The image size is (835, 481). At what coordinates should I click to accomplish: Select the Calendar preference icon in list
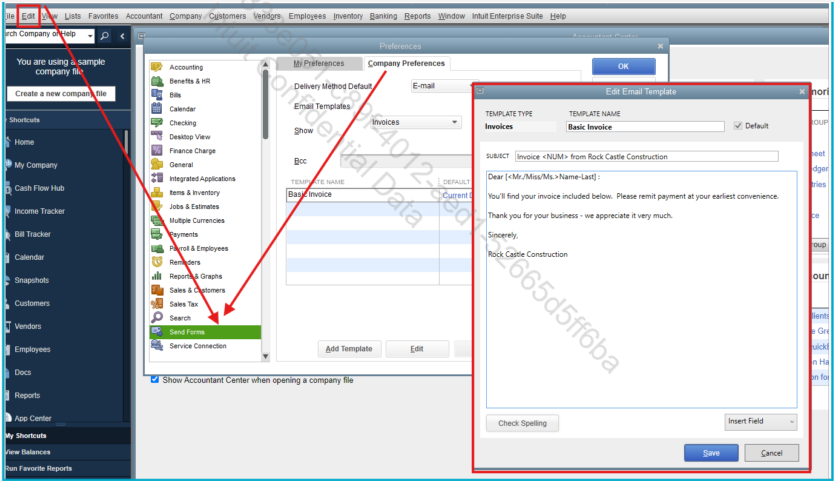click(157, 109)
